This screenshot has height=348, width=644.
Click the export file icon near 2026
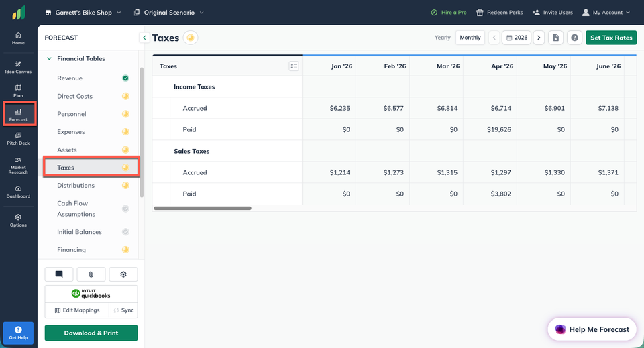pos(555,38)
